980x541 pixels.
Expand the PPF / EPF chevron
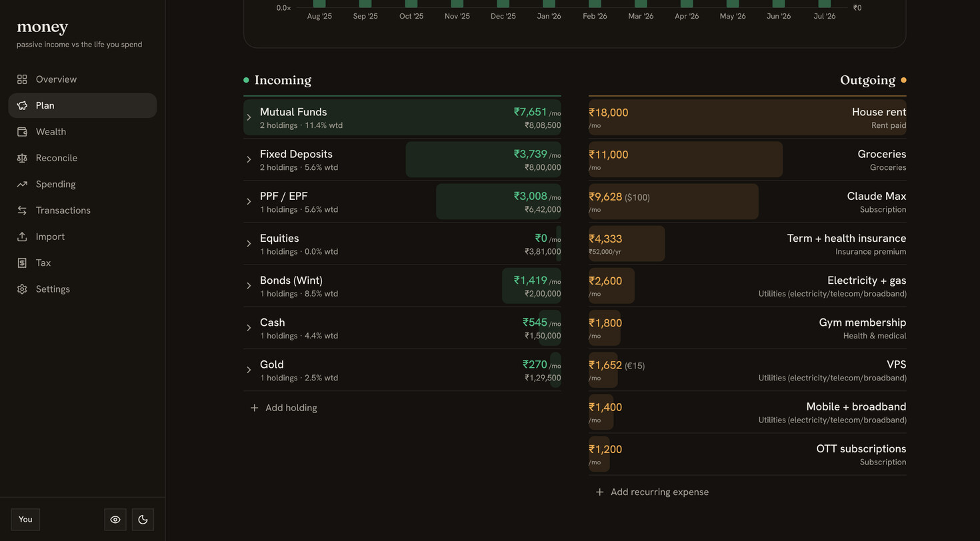tap(249, 201)
